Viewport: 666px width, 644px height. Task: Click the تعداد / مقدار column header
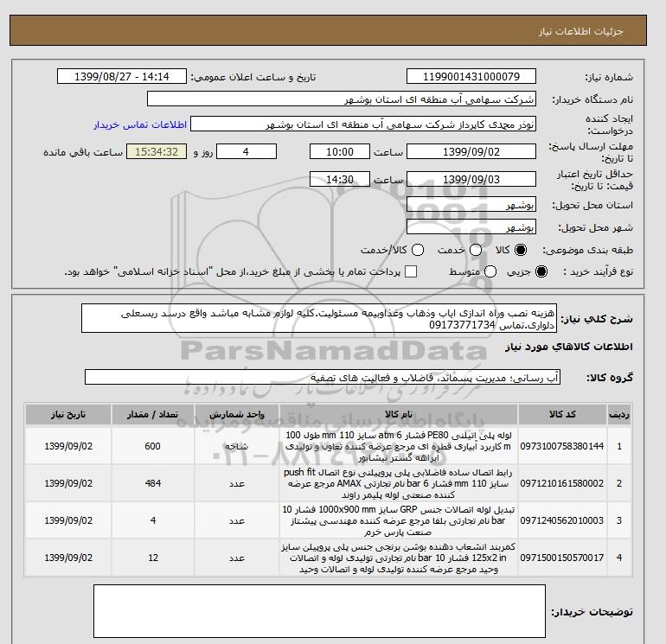(x=153, y=414)
